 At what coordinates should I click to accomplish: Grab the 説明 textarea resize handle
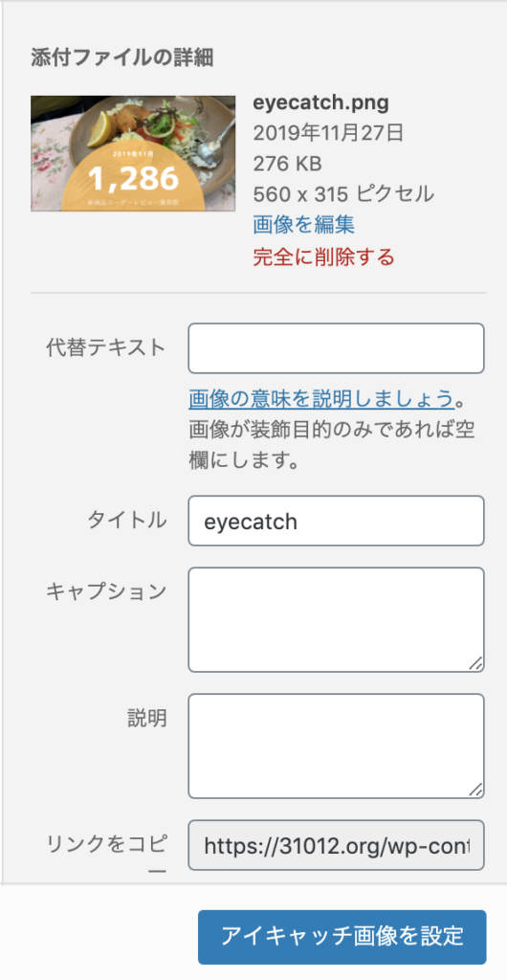point(475,790)
